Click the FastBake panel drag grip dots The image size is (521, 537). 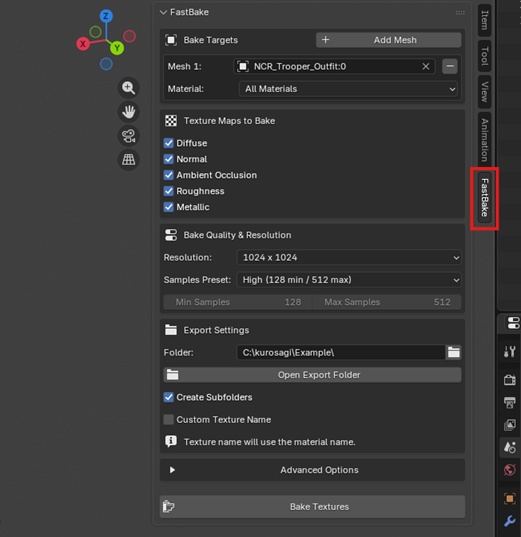(460, 13)
